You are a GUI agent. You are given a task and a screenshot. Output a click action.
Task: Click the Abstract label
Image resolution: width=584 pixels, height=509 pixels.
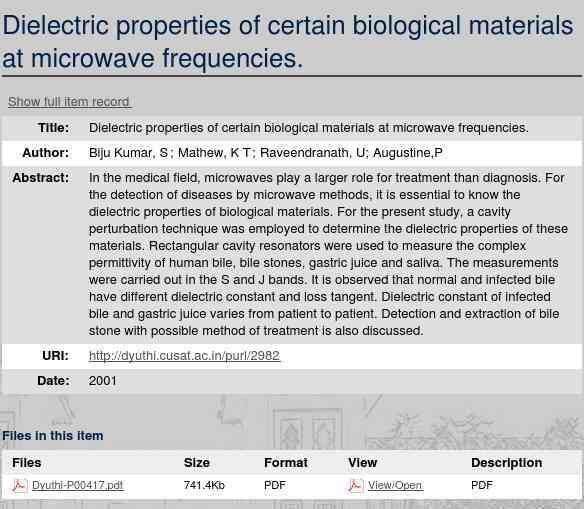pyautogui.click(x=41, y=178)
